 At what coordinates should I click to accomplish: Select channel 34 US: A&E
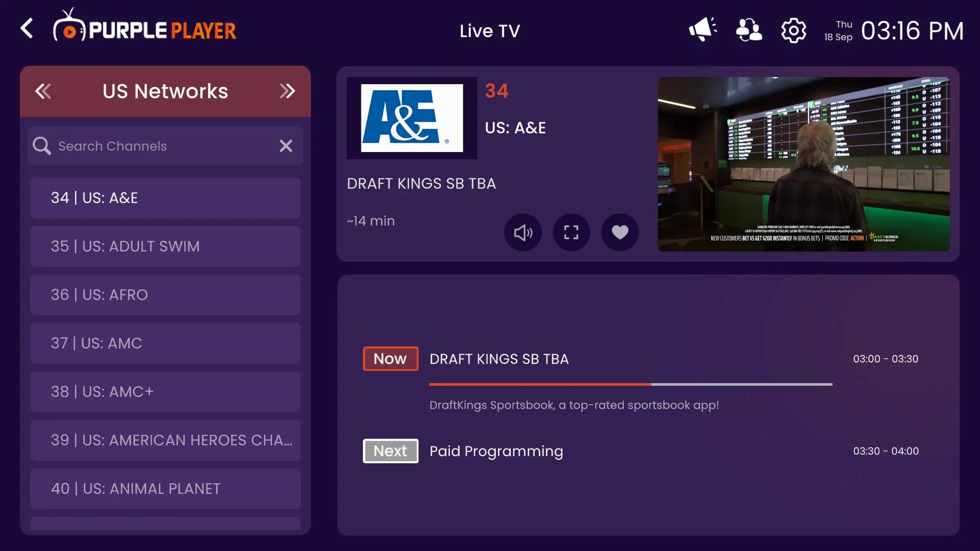pos(165,198)
